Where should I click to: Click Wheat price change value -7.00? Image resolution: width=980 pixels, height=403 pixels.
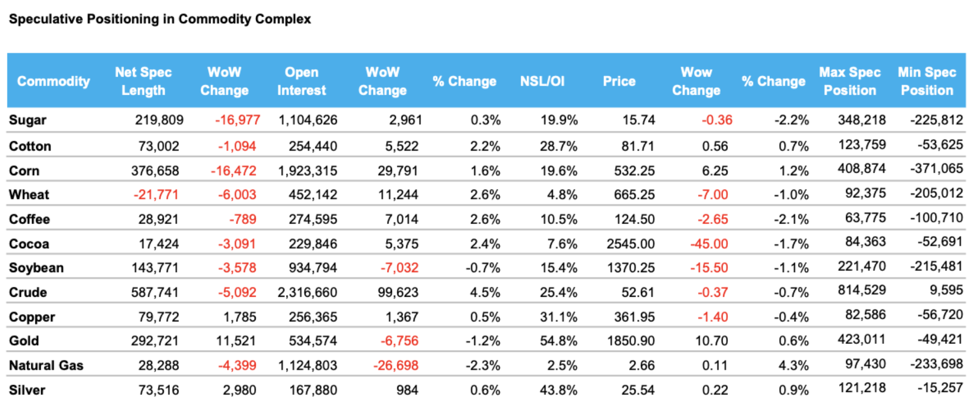click(712, 195)
